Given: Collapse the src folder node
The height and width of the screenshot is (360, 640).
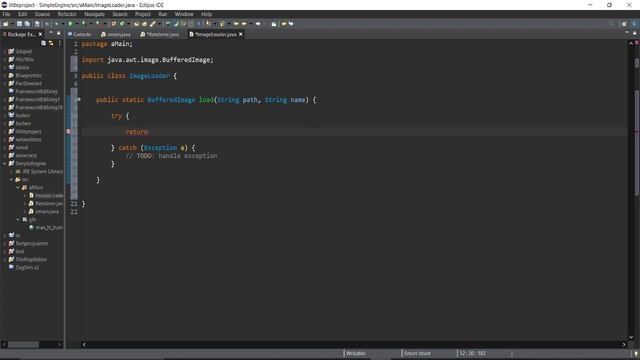Looking at the screenshot, I should click(11, 180).
